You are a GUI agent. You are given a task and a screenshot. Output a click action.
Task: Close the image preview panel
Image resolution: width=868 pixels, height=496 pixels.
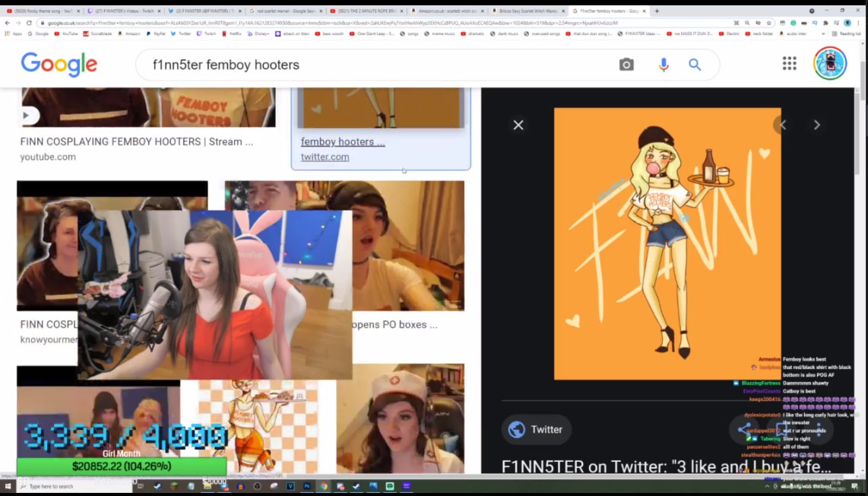tap(518, 126)
